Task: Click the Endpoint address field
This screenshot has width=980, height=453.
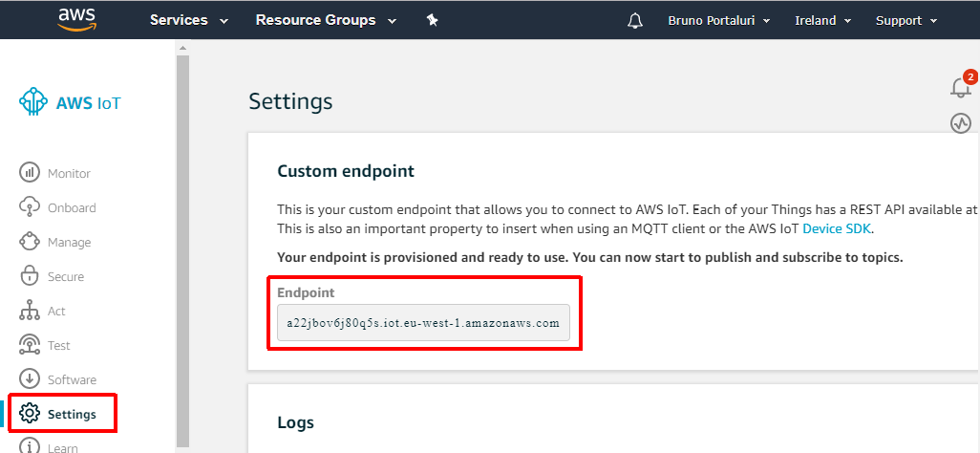Action: point(423,323)
